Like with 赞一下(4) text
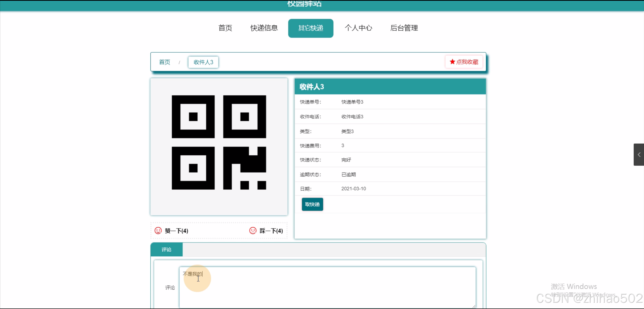644x309 pixels. click(176, 231)
